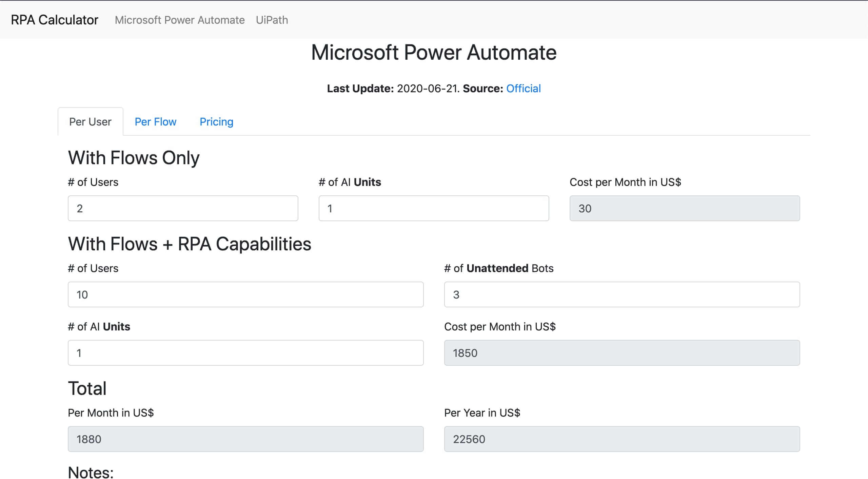This screenshot has width=868, height=479.
Task: Switch to the Per Flow tab
Action: coord(155,122)
